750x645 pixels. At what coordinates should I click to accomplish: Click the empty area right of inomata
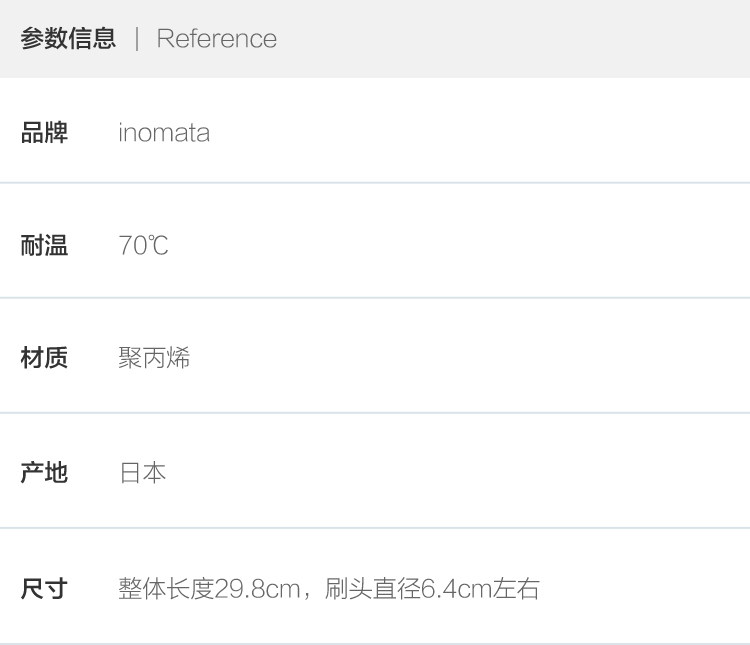coord(478,133)
